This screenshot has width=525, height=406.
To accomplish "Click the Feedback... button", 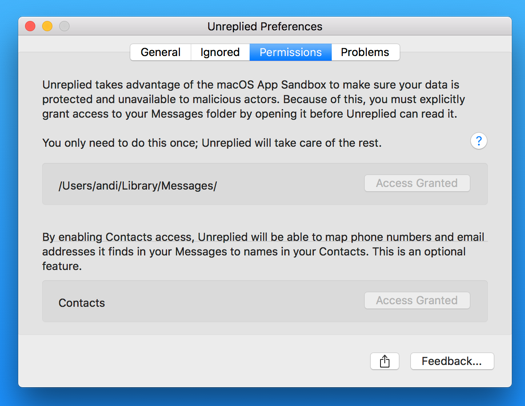I will point(452,361).
